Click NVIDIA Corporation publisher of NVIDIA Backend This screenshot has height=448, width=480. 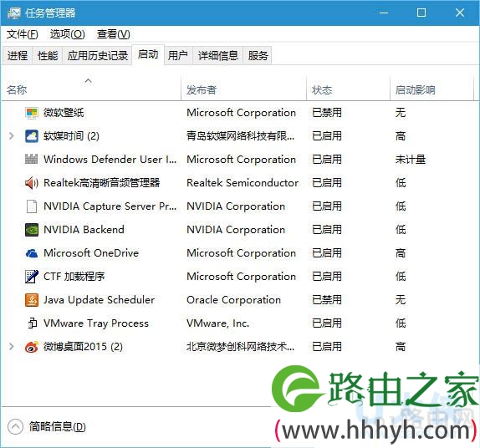click(x=236, y=230)
